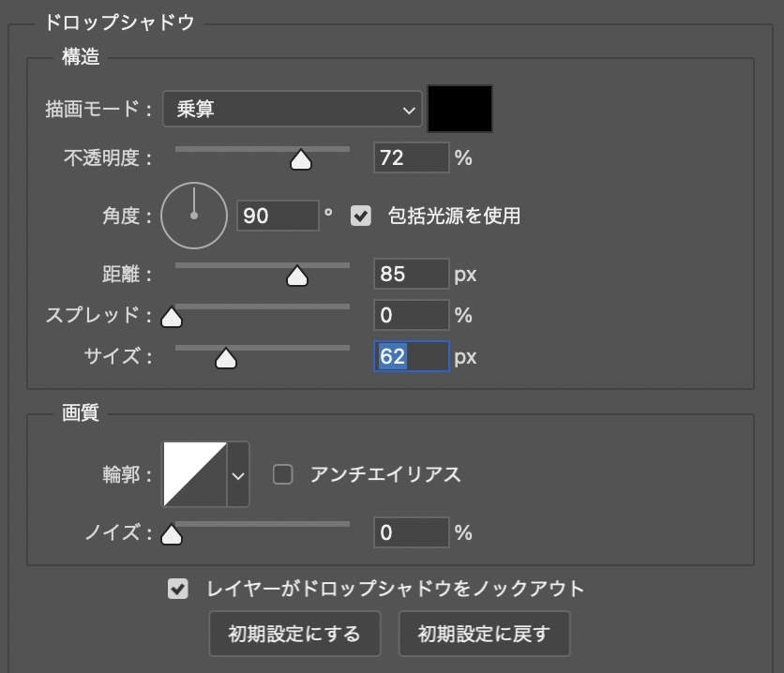Click the 角度 angle dial
Viewport: 784px width, 673px height.
click(194, 216)
